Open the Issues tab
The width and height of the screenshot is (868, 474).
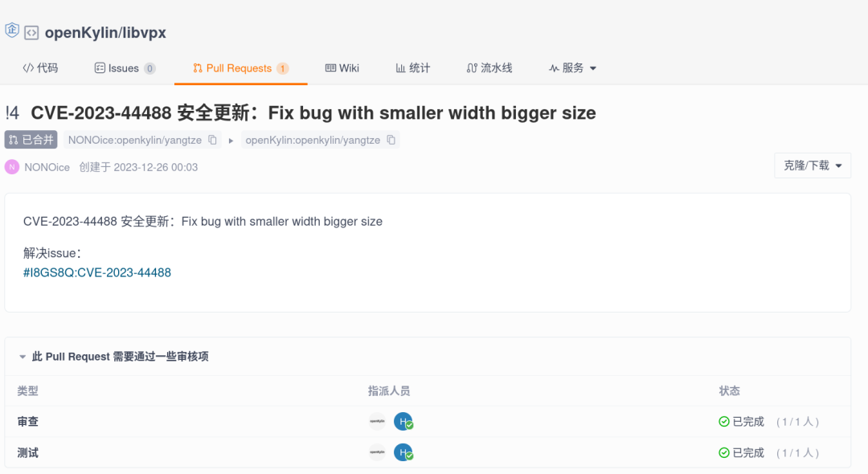pos(125,68)
